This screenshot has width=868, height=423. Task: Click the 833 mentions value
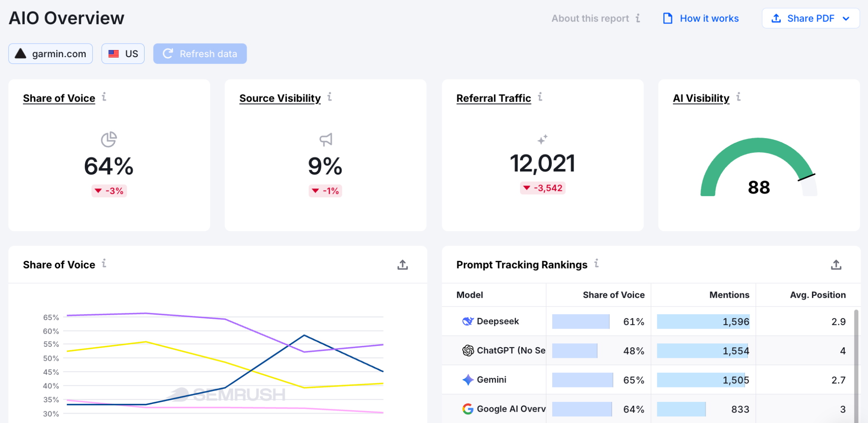point(740,409)
